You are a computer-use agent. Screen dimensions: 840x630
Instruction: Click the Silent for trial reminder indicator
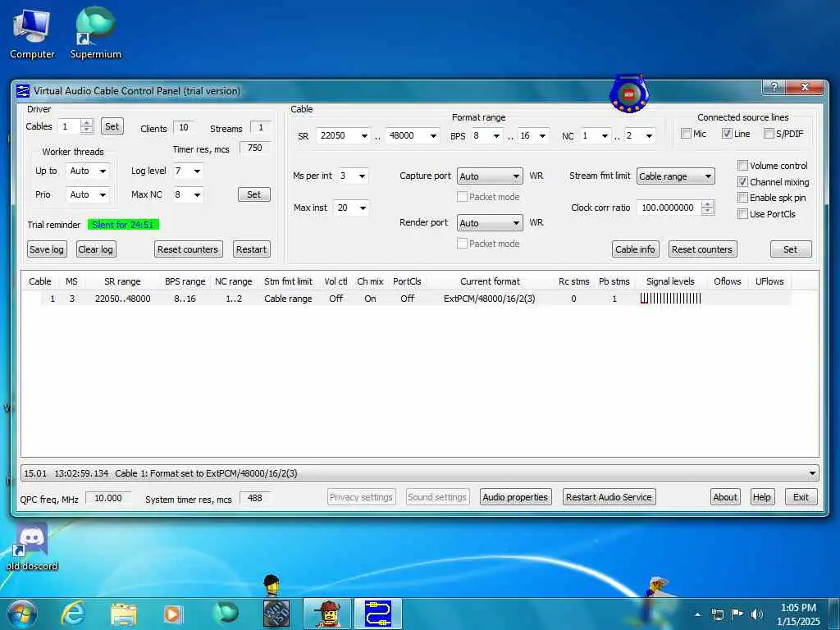click(123, 225)
